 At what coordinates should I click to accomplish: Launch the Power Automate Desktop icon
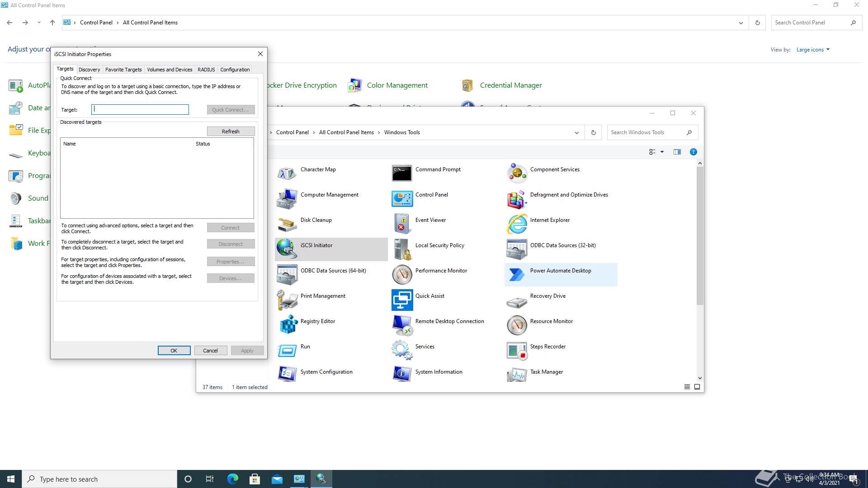(516, 274)
